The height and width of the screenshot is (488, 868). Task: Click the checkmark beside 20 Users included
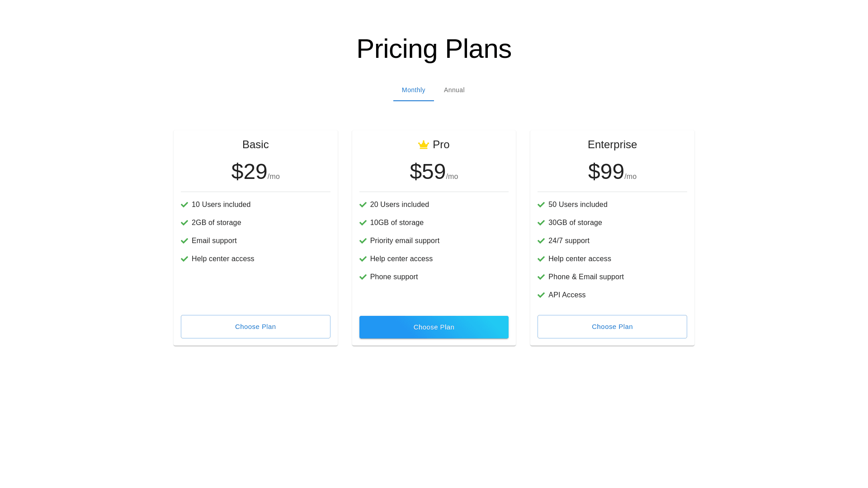tap(363, 205)
